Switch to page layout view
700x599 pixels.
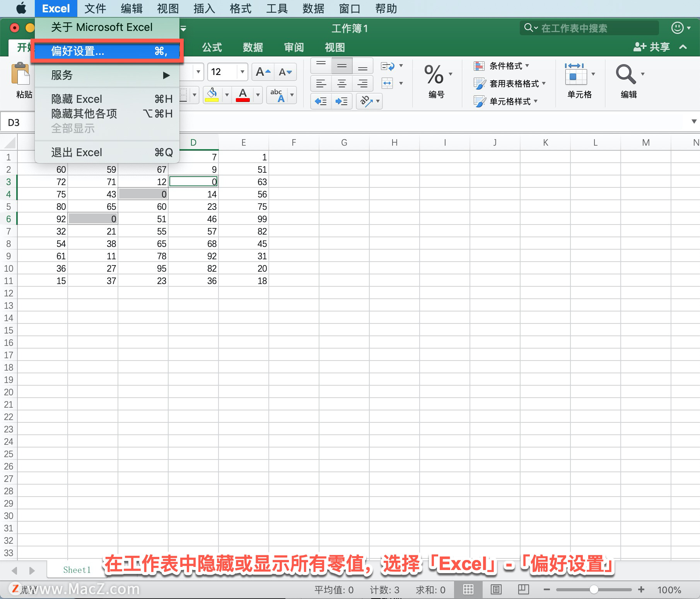[496, 589]
